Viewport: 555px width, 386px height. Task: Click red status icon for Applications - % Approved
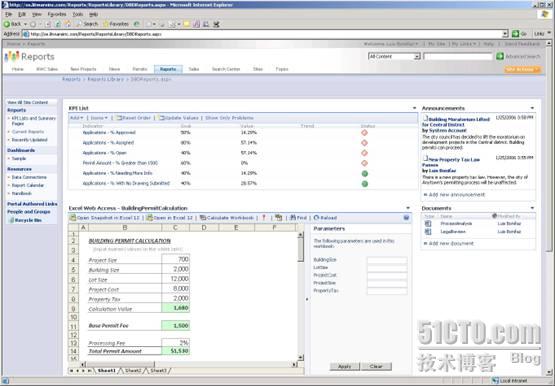(x=364, y=133)
